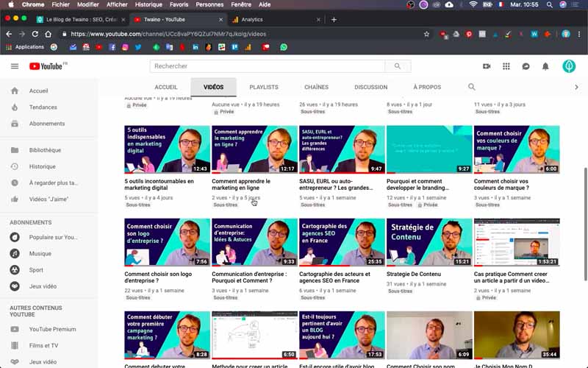The height and width of the screenshot is (368, 588).
Task: Open Pourquoi et comment developper le branding
Action: click(417, 185)
